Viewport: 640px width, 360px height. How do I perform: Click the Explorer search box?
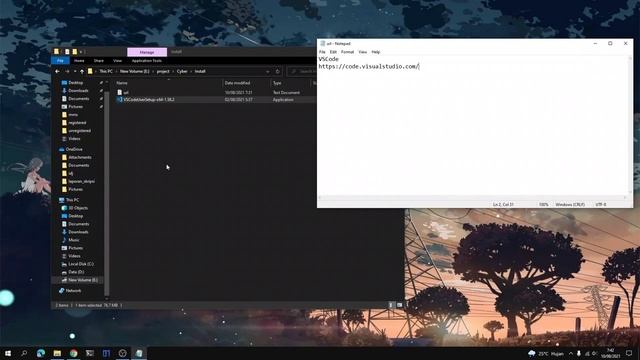(302, 71)
